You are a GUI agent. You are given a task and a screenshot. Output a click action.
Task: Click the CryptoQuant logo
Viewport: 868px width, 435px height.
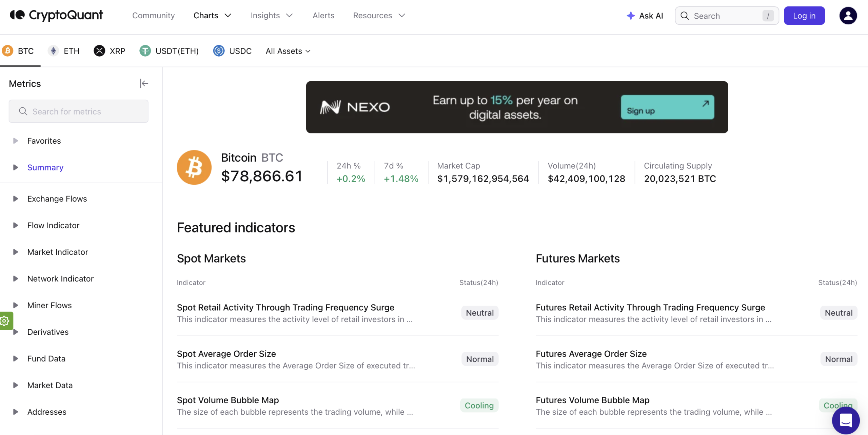(x=56, y=15)
